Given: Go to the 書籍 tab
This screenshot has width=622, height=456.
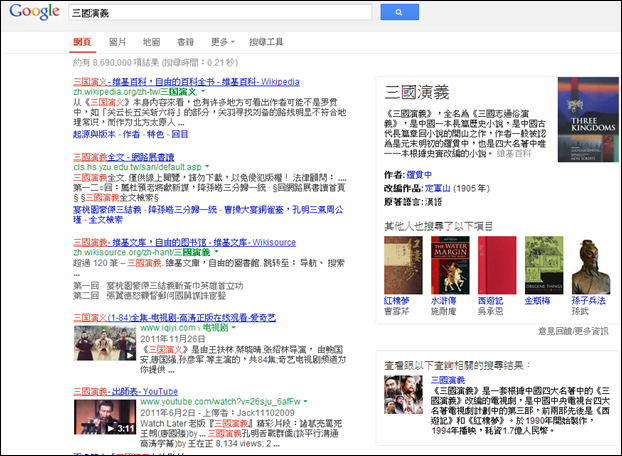Looking at the screenshot, I should click(x=185, y=42).
